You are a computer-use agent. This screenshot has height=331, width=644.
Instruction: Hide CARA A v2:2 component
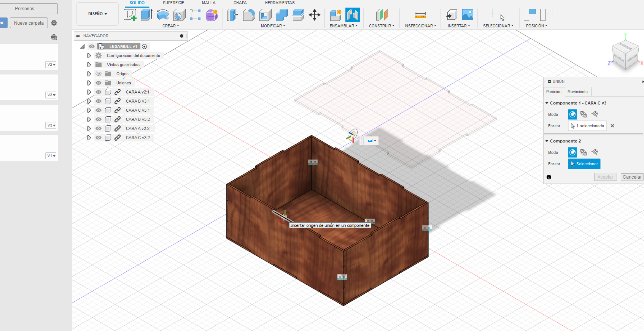99,128
